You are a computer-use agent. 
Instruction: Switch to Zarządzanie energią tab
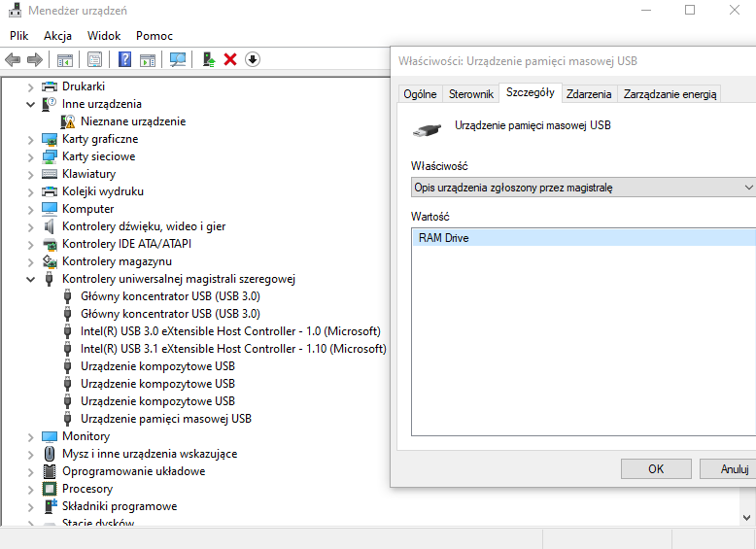pos(670,94)
